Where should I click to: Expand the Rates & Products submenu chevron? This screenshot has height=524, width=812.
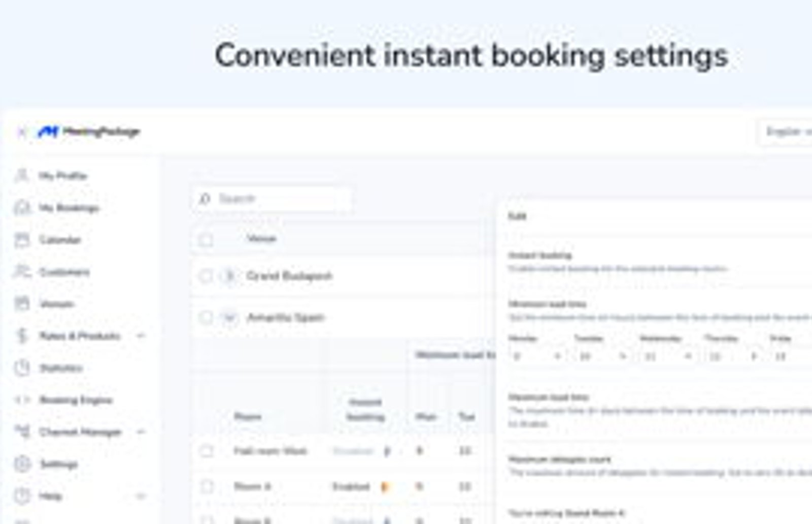(x=141, y=336)
